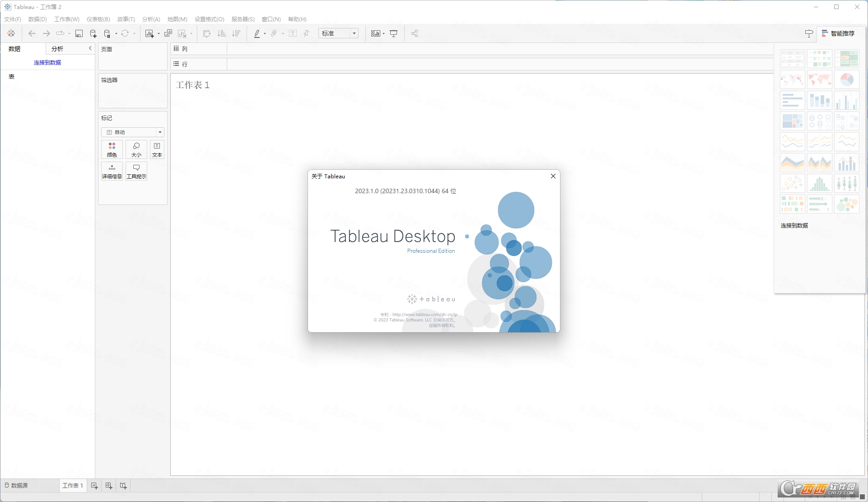868x502 pixels.
Task: Toggle the 智能推荐 Show Me panel
Action: point(838,33)
